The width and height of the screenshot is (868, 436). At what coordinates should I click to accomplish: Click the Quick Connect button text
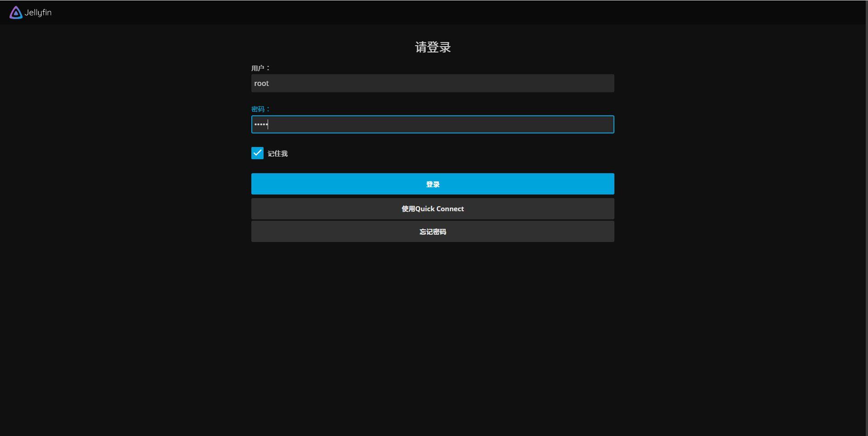(432, 209)
